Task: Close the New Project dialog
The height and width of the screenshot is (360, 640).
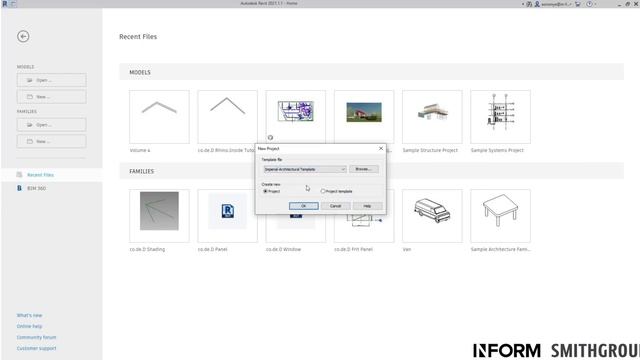Action: tap(381, 149)
